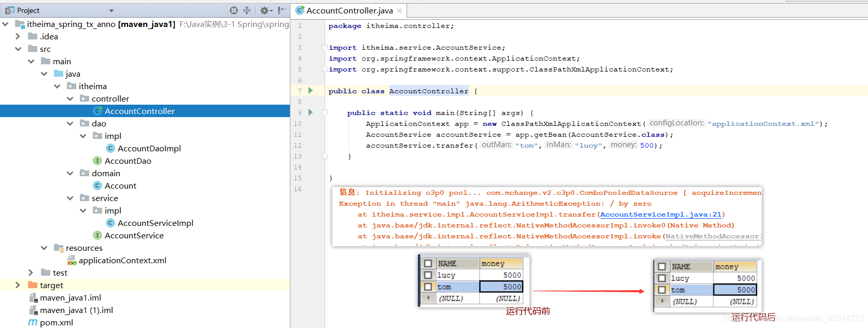
Task: Tick the header checkbox in before table
Action: point(428,263)
